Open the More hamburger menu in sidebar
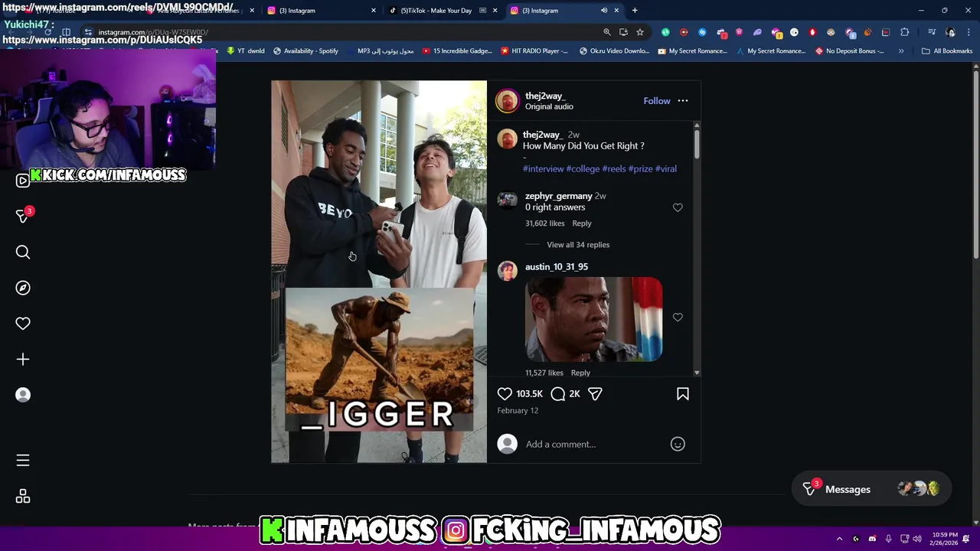Screen dimensions: 980x551 [x=23, y=460]
